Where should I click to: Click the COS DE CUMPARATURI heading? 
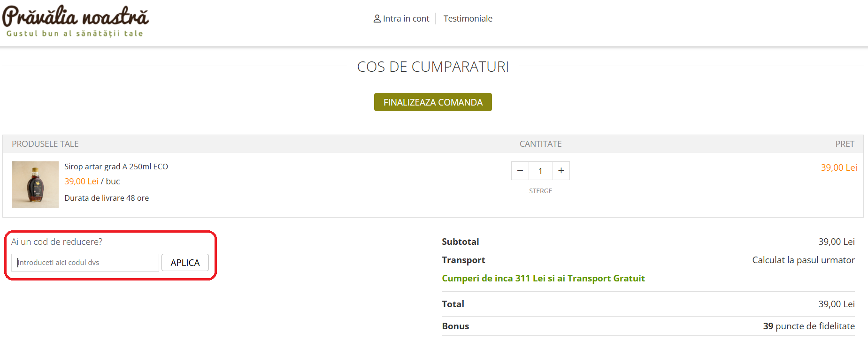click(433, 67)
